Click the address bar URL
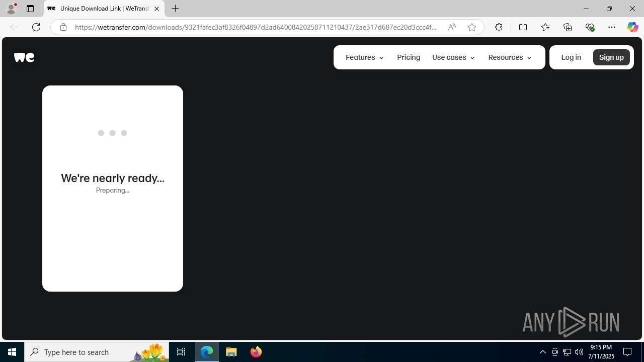Screen dimensions: 644x362 [x=256, y=27]
